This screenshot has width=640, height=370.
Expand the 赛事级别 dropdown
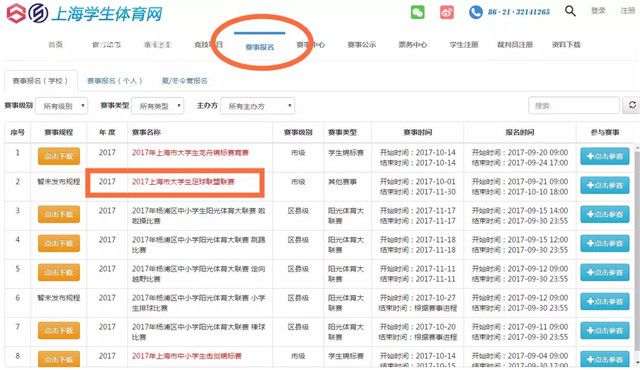[x=62, y=106]
